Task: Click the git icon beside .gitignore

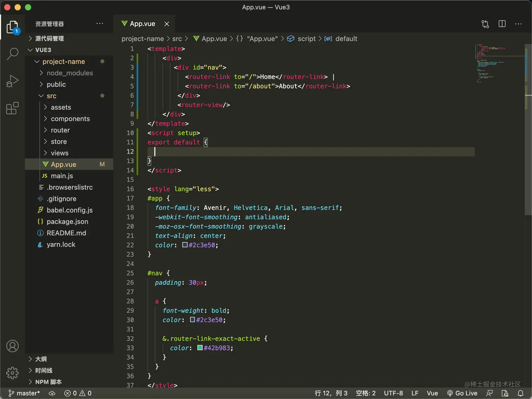Action: coord(40,199)
